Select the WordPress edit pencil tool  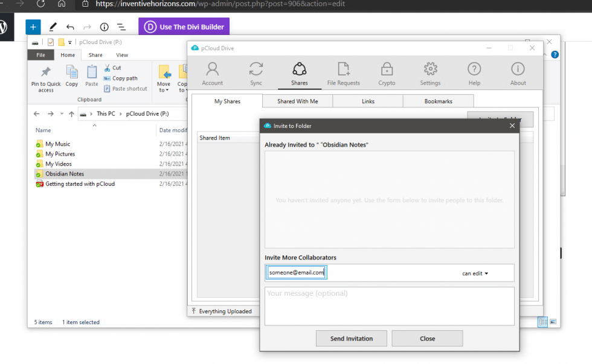click(x=53, y=27)
